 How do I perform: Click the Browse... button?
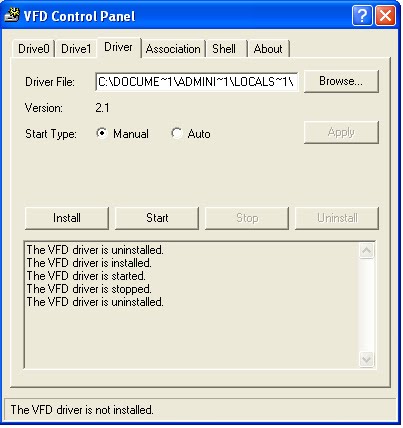[x=341, y=81]
